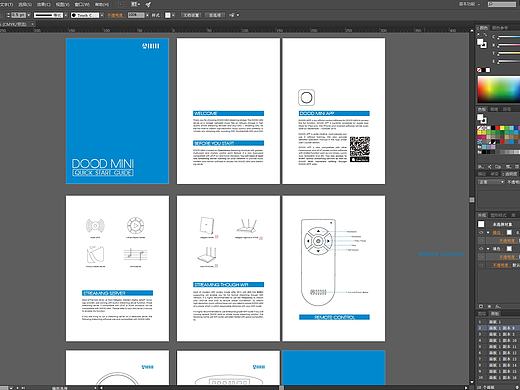Select the red swatch in Swatches panel

(497, 128)
